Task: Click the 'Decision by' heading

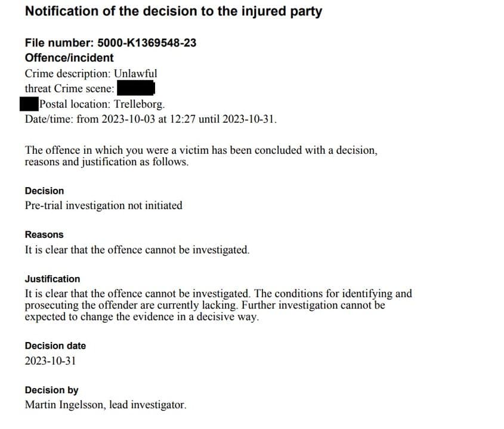Action: (52, 390)
